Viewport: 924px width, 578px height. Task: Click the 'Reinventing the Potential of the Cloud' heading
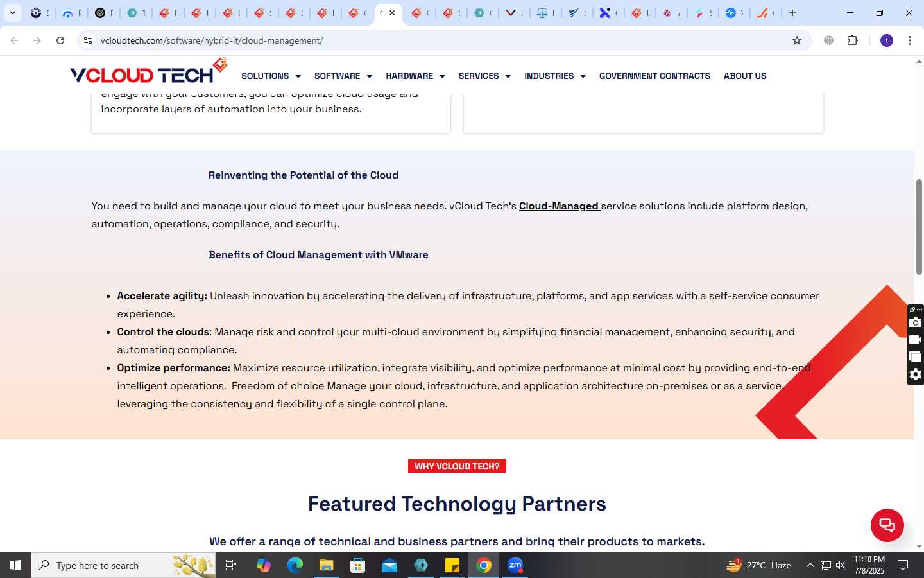point(304,175)
